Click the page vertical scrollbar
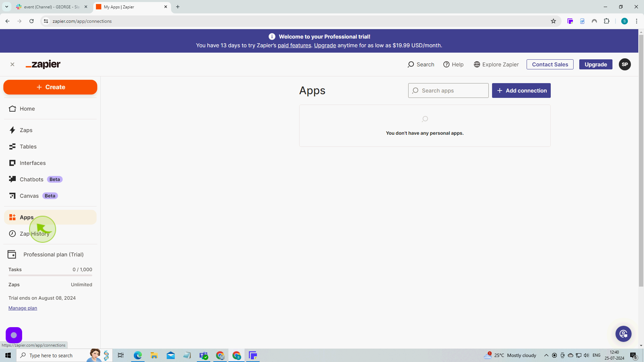This screenshot has height=362, width=644. point(641,160)
